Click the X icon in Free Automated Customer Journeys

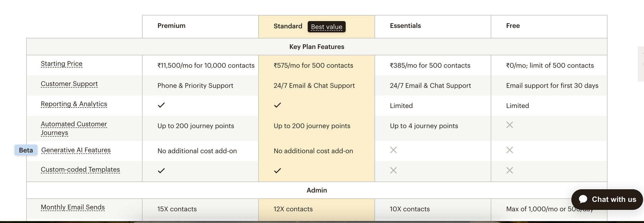tap(509, 125)
